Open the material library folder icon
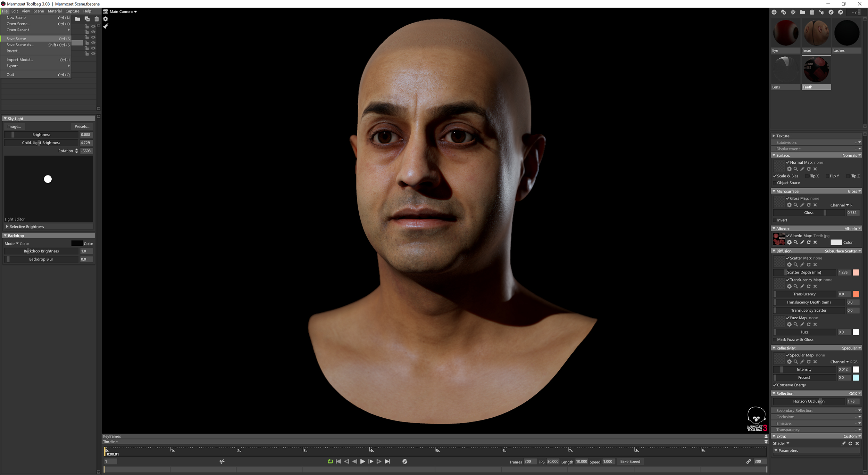 point(803,13)
